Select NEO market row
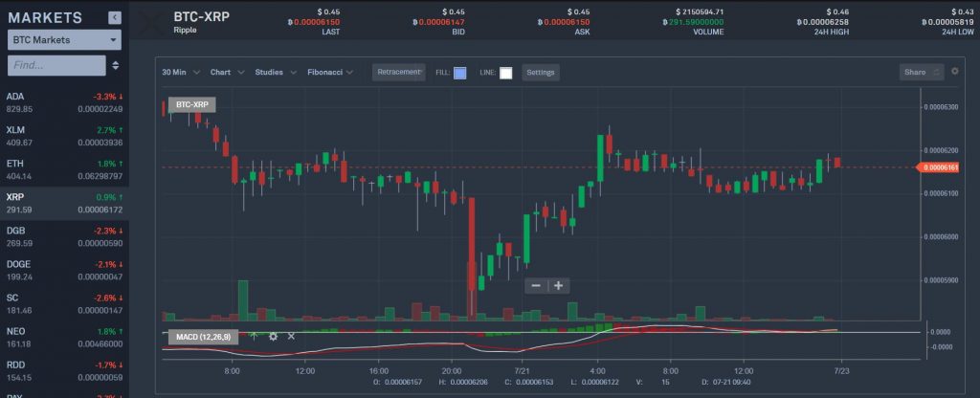The image size is (980, 398). tap(64, 338)
